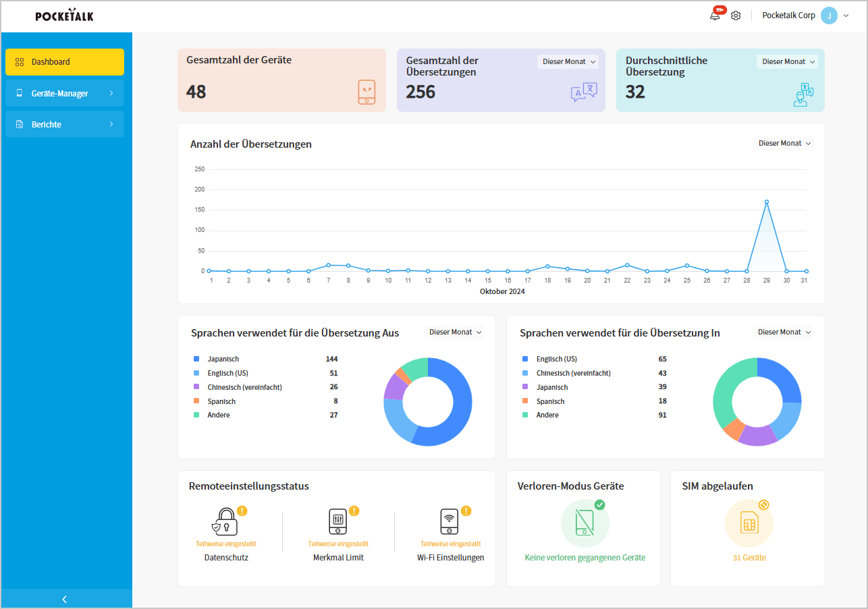Click the device icon in Gesamtzahl der Geräte card
Viewport: 868px width, 609px height.
[x=367, y=92]
